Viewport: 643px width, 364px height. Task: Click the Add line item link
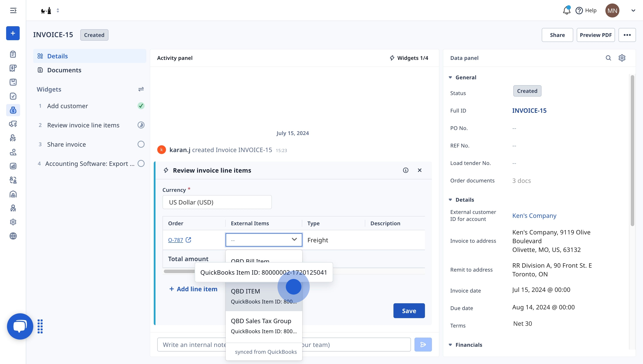pyautogui.click(x=193, y=289)
